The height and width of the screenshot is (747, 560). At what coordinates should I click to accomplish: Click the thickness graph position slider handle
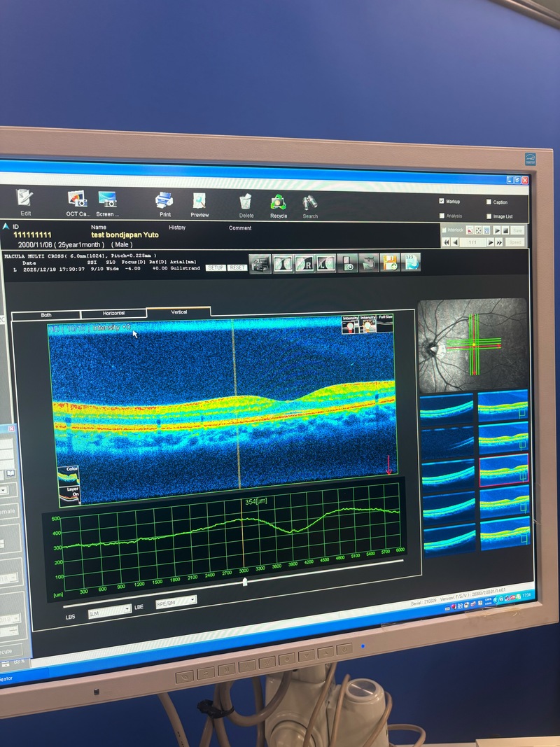pyautogui.click(x=244, y=581)
